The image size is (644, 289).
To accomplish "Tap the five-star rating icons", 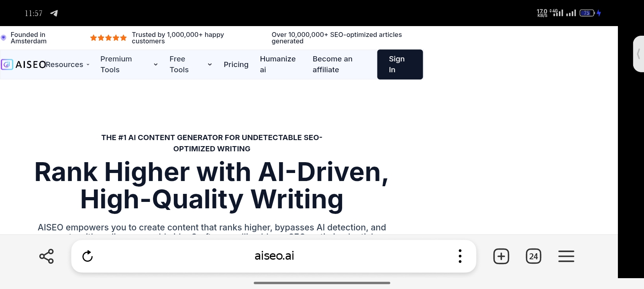I will (x=108, y=38).
